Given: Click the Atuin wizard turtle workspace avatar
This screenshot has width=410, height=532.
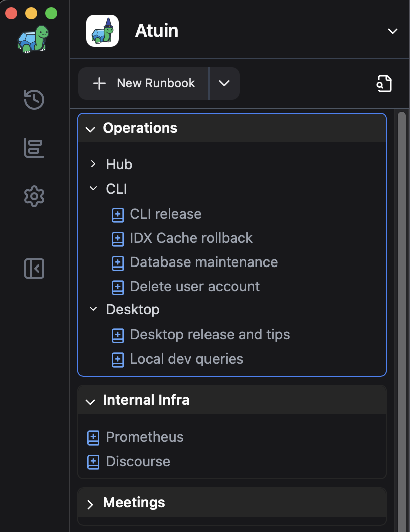Looking at the screenshot, I should (x=102, y=31).
